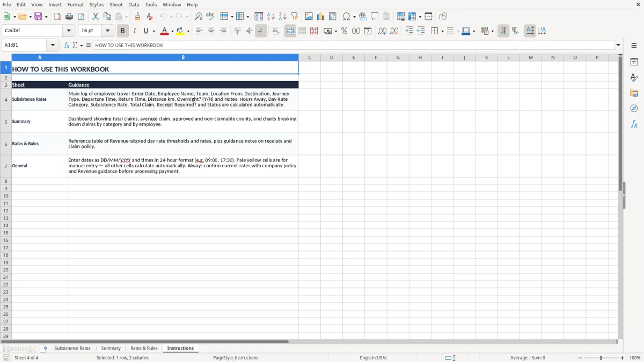
Task: Click the Sum/Select Function button
Action: click(x=75, y=45)
